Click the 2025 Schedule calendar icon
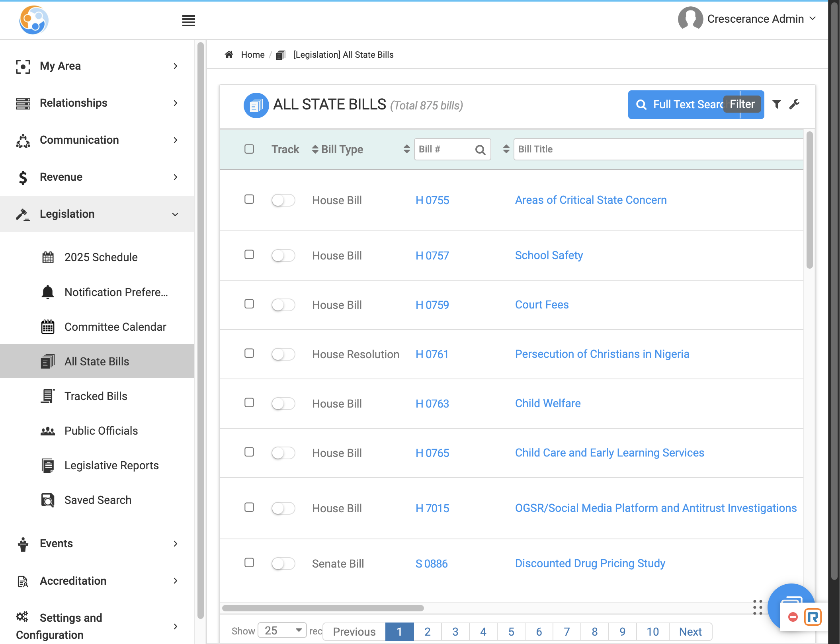This screenshot has width=840, height=644. 48,257
